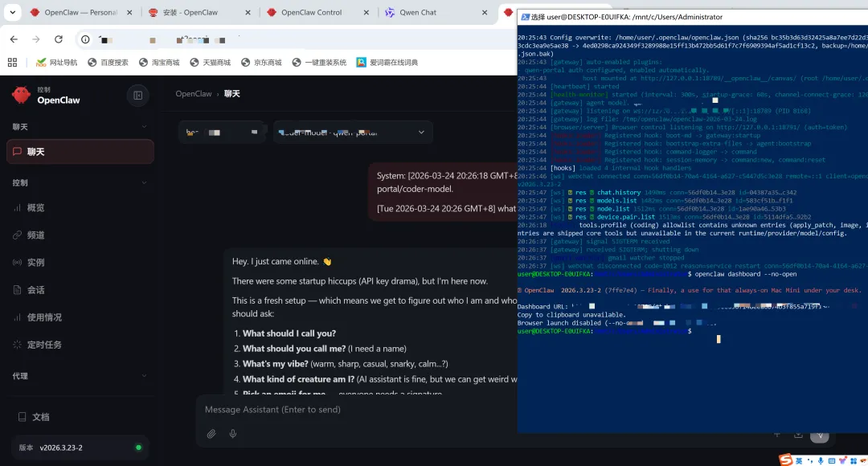The height and width of the screenshot is (466, 868).
Task: Open the tab search dropdown arrow
Action: tap(12, 12)
